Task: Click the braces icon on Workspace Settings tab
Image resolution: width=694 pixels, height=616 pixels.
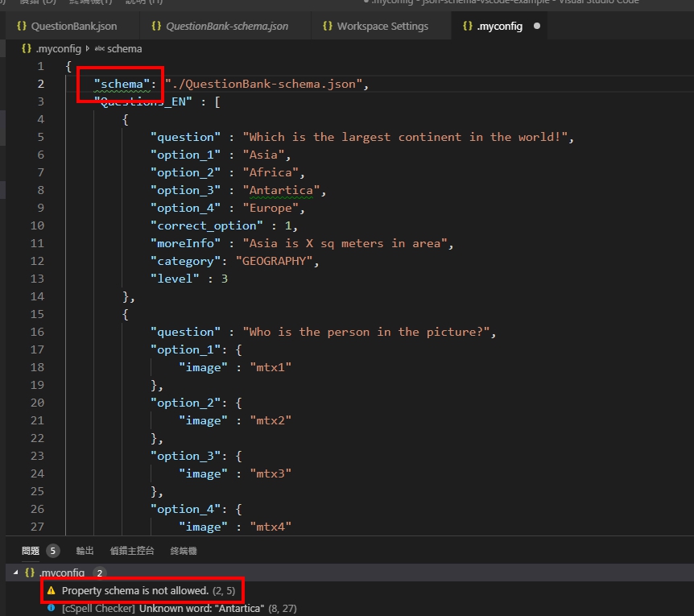Action: tap(327, 27)
